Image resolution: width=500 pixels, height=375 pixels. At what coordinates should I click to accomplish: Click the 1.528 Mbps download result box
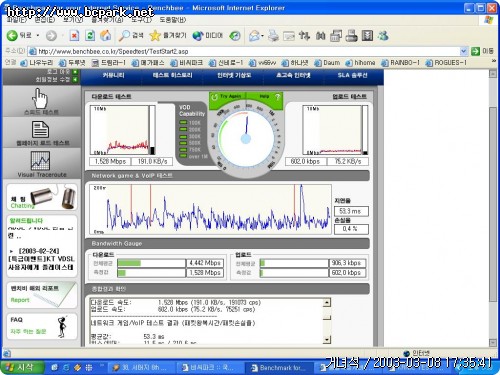tap(110, 161)
